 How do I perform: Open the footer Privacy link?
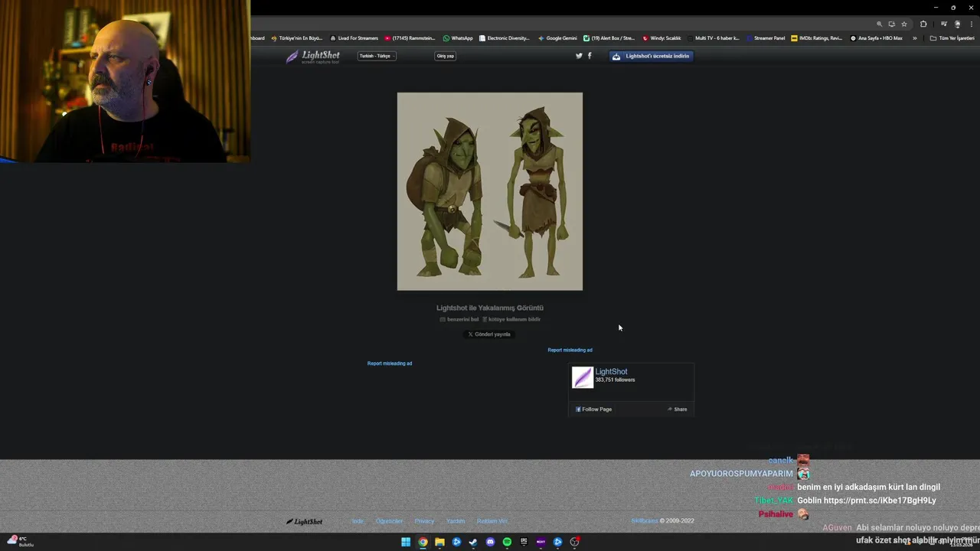coord(424,521)
